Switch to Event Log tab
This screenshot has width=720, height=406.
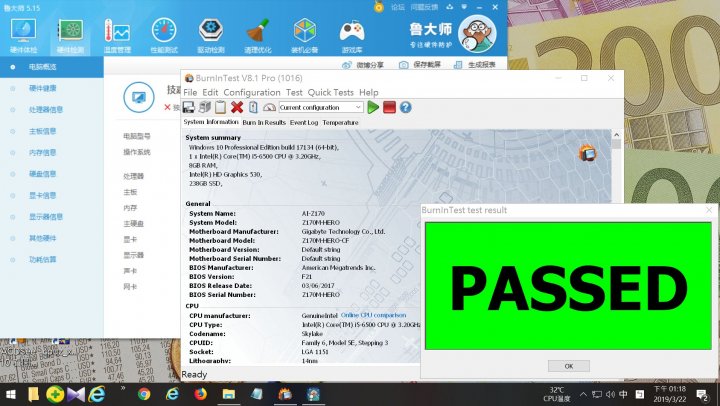click(304, 123)
